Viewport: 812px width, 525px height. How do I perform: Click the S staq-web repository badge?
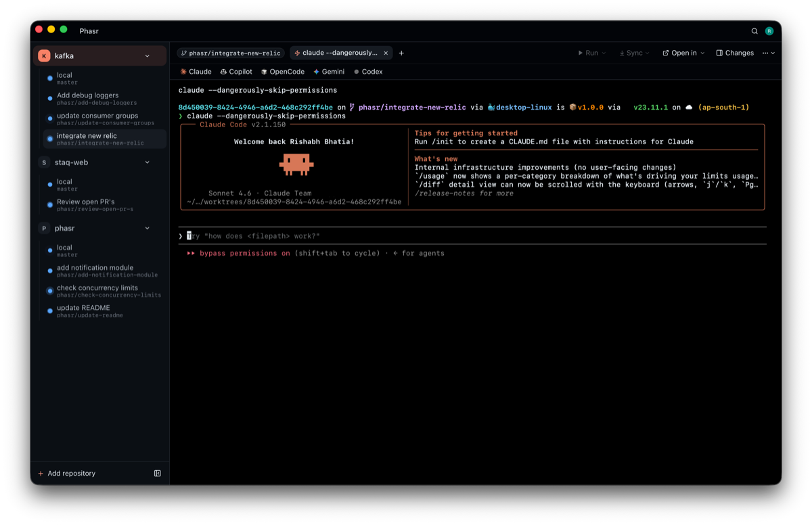pos(44,162)
